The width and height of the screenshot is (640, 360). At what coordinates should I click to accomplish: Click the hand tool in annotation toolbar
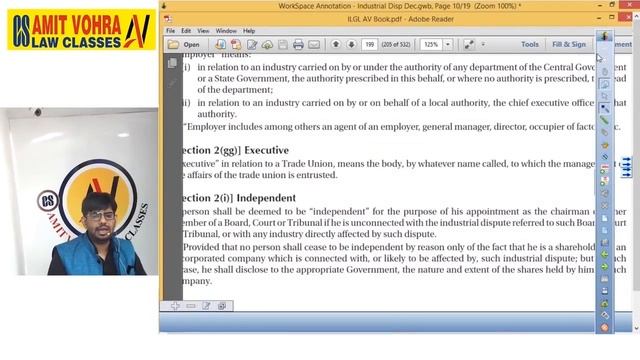(x=604, y=72)
